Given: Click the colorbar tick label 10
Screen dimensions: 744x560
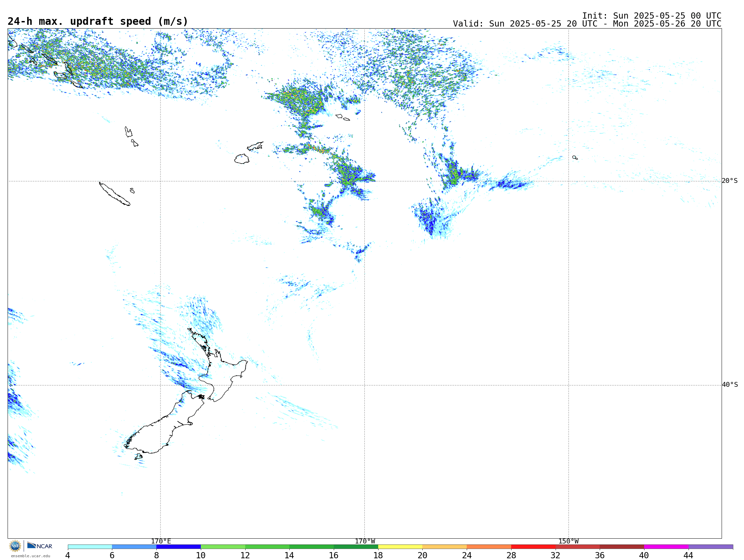Looking at the screenshot, I should pos(201,555).
